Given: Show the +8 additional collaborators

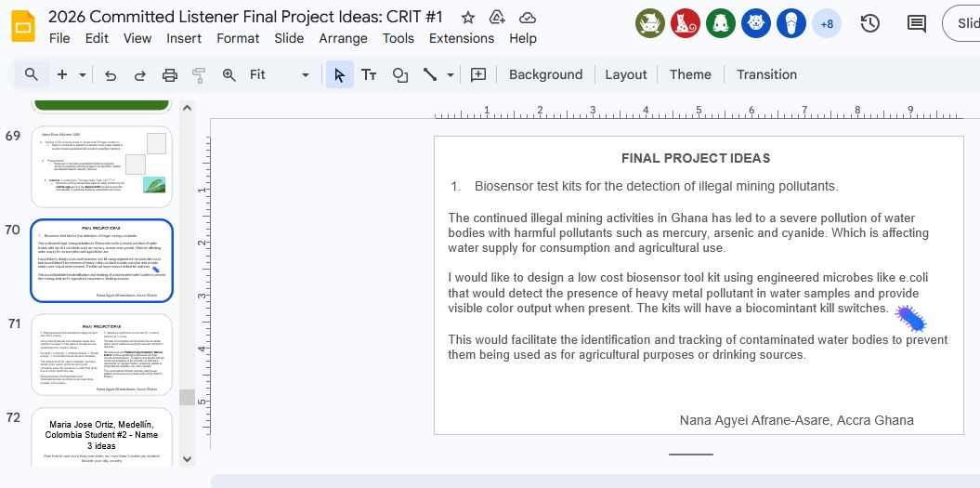Looking at the screenshot, I should 826,24.
